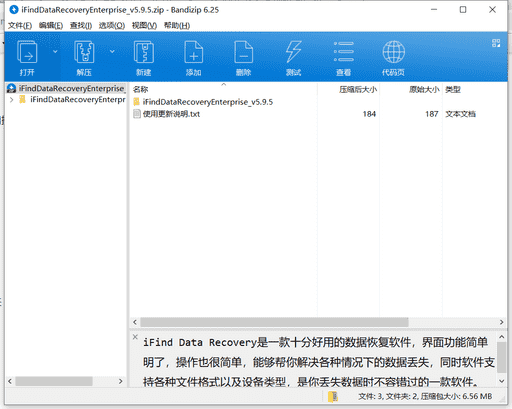Image resolution: width=512 pixels, height=409 pixels.
Task: Click the file list horizontal scrollbar thumb
Action: [274, 322]
